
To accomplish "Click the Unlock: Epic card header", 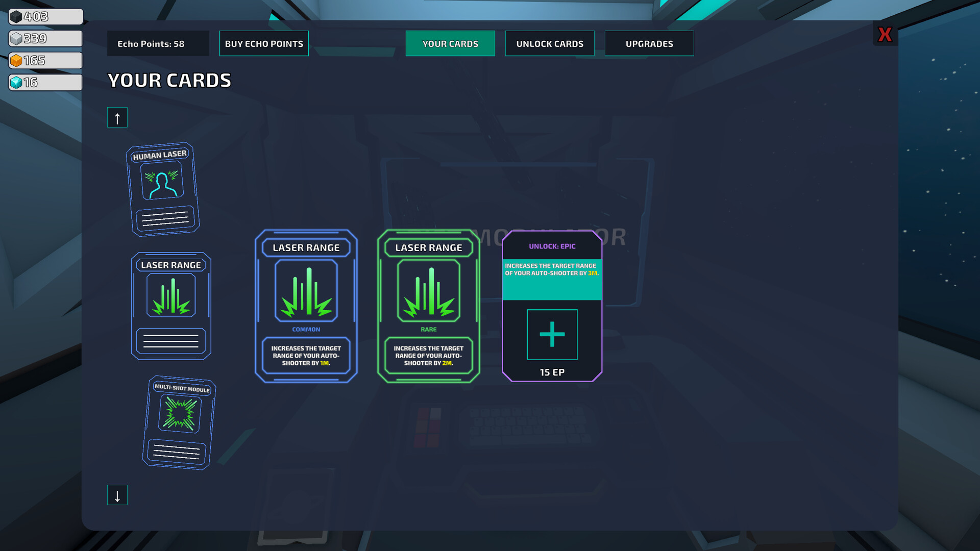I will [552, 246].
